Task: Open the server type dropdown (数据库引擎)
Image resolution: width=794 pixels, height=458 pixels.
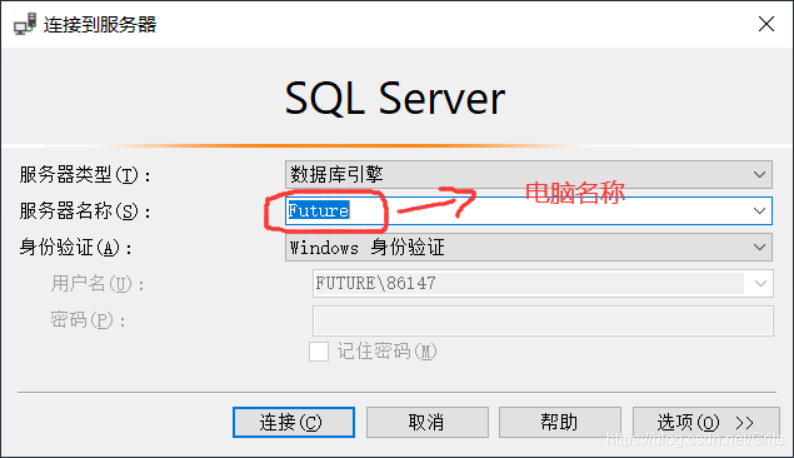Action: [x=529, y=175]
